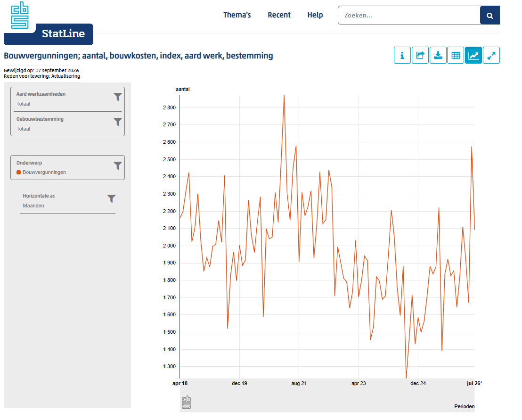
Task: Click the share icon button
Action: pos(420,55)
